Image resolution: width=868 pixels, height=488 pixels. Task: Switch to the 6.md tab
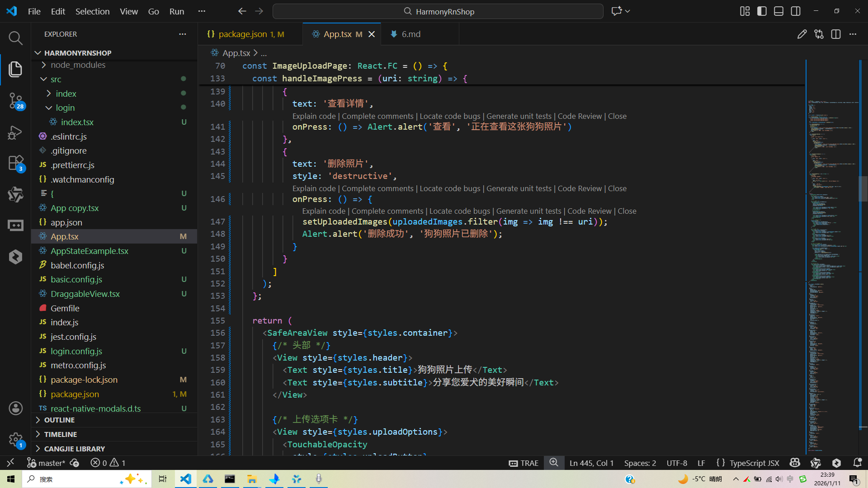tap(420, 34)
